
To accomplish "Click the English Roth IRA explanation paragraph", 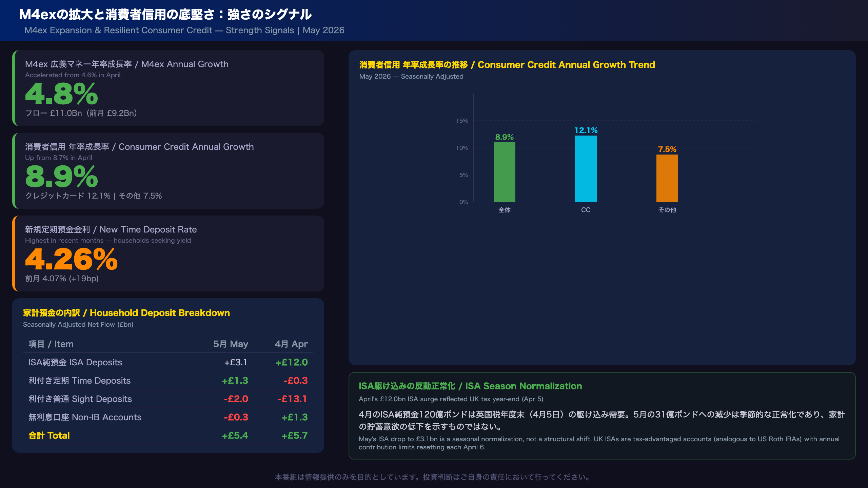I will click(x=599, y=443).
